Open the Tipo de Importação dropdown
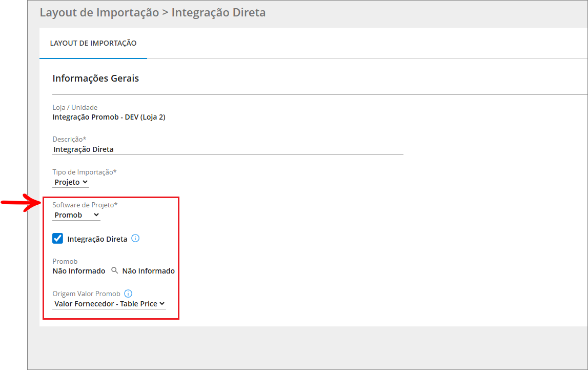The height and width of the screenshot is (370, 588). point(71,182)
